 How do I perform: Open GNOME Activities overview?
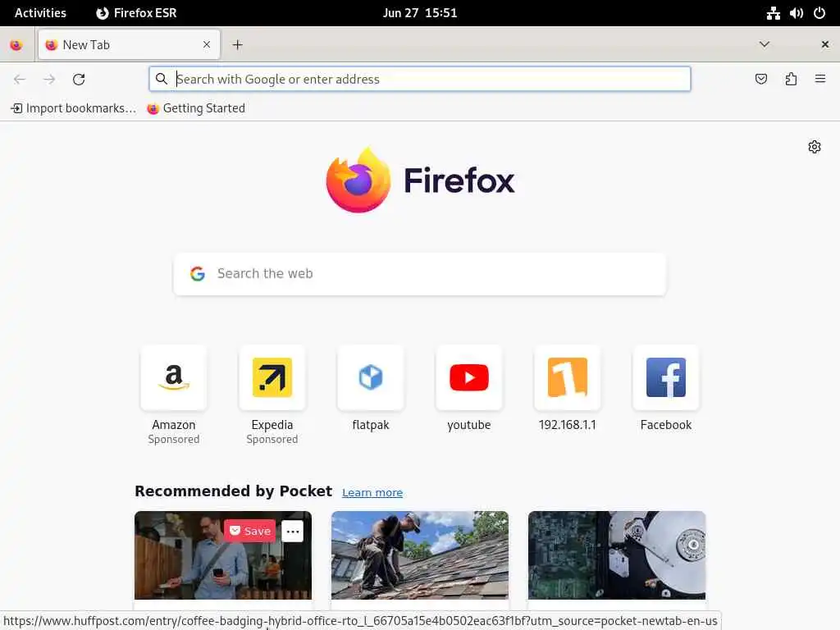coord(40,13)
